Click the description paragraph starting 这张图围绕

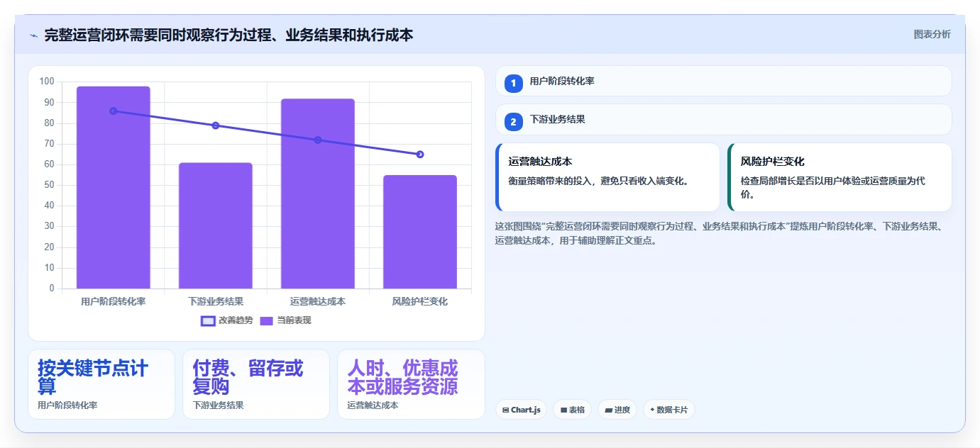[x=720, y=233]
